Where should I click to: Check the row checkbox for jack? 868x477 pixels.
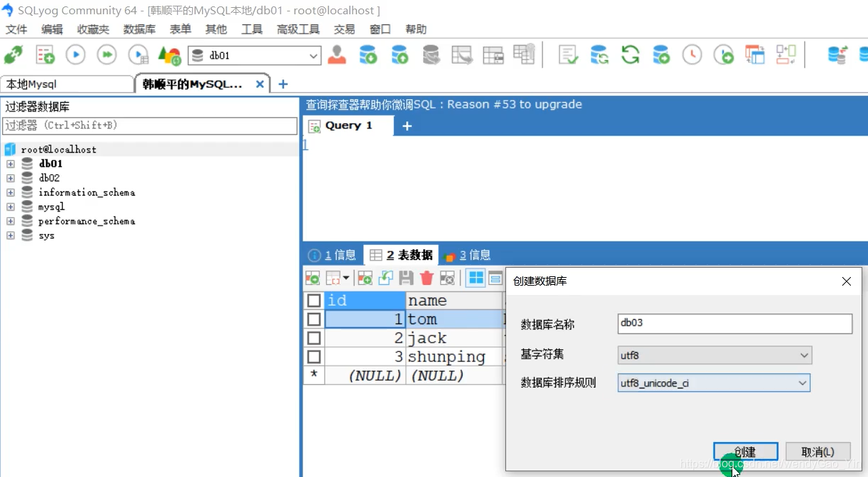click(314, 338)
